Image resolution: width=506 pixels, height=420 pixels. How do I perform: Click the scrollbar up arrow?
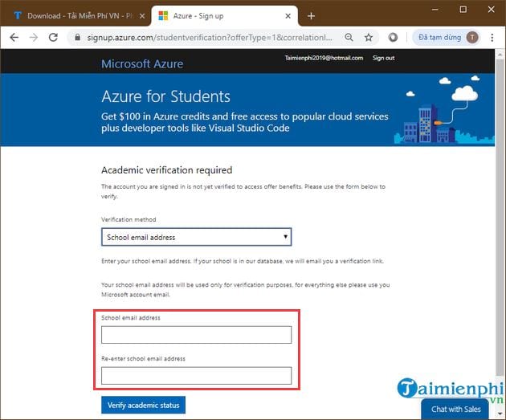500,54
